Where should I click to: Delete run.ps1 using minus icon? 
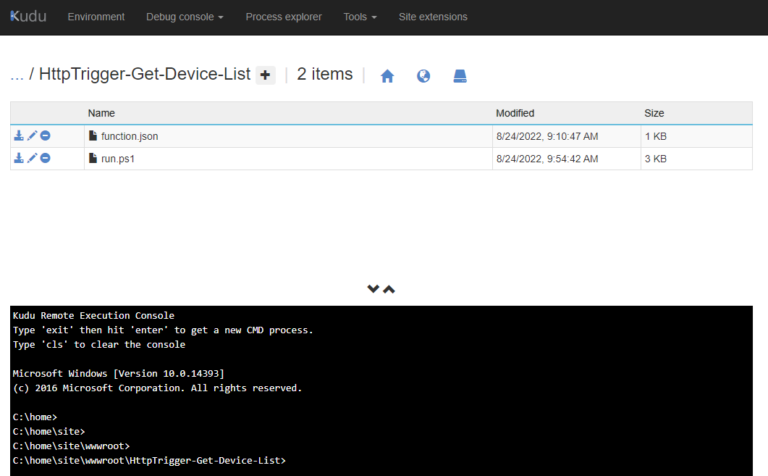[x=45, y=158]
